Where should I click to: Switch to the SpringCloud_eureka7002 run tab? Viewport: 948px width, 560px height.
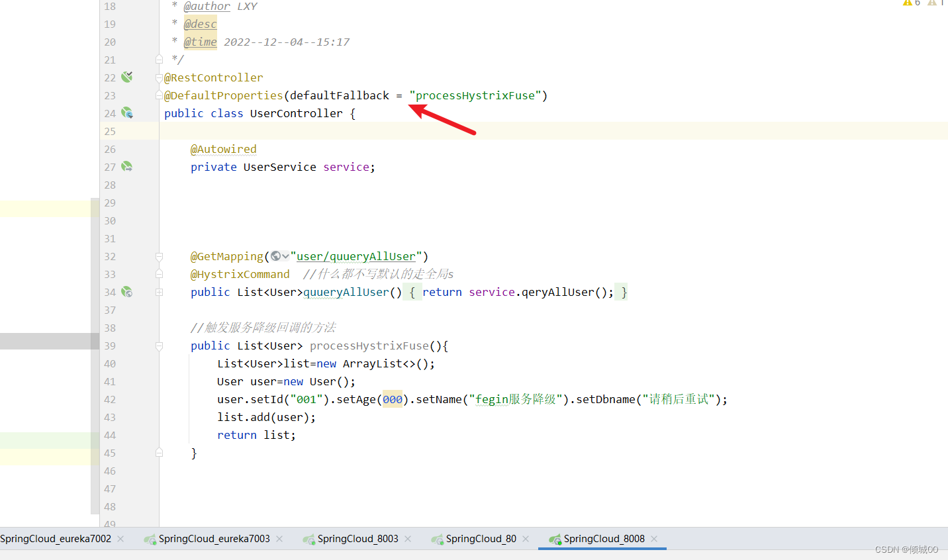tap(56, 539)
